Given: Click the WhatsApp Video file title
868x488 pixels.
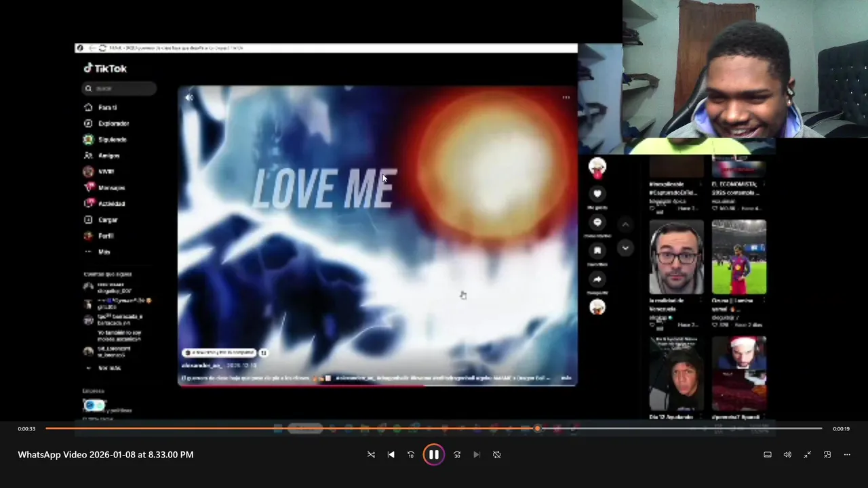Looking at the screenshot, I should [x=106, y=455].
